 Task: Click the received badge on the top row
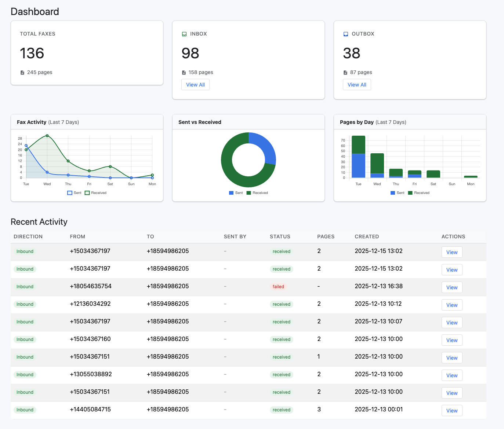pos(281,251)
